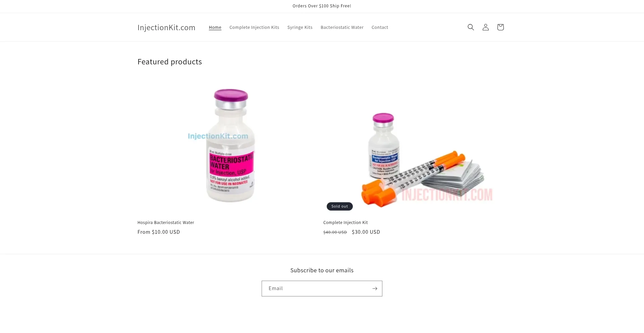Viewport: 644px width, 333px height.
Task: Click the Featured products heading
Action: click(x=170, y=62)
